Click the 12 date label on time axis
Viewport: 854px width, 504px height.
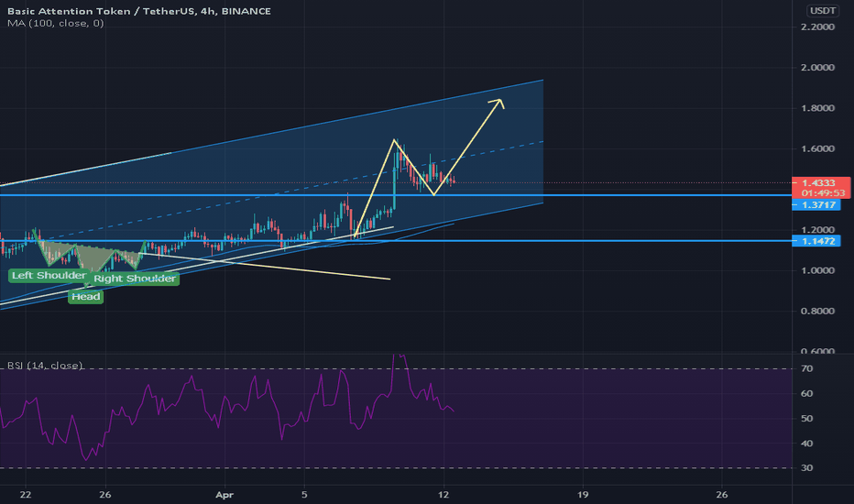coord(443,495)
